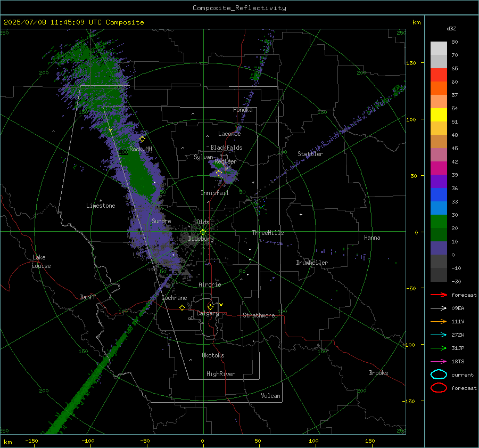Click the yellow diamond marker at Red Deer
The width and height of the screenshot is (479, 448).
[219, 173]
